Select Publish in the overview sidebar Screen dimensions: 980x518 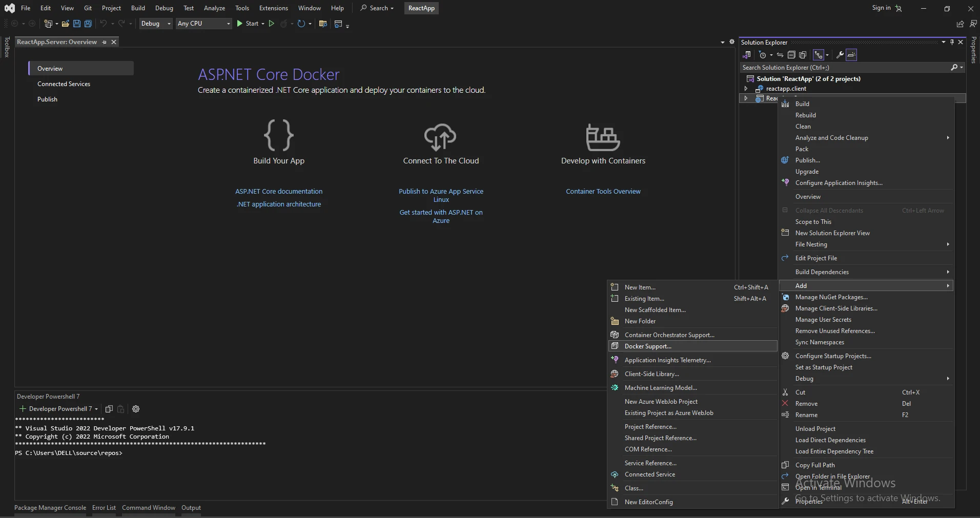click(81, 99)
